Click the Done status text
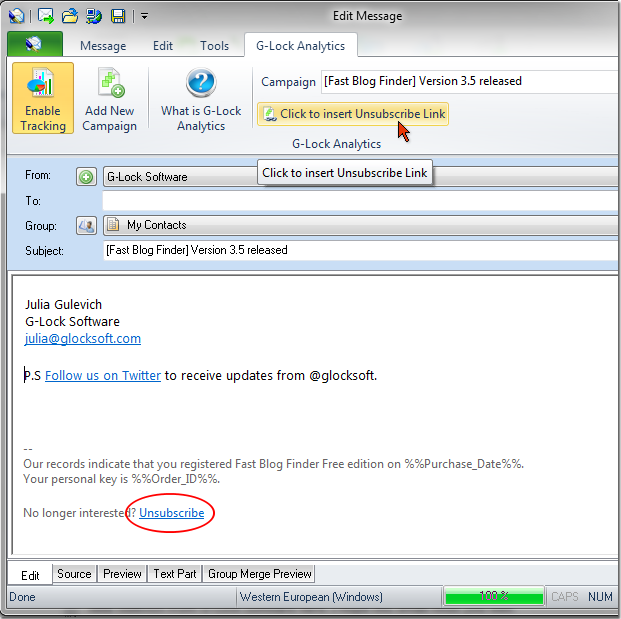 (x=23, y=597)
